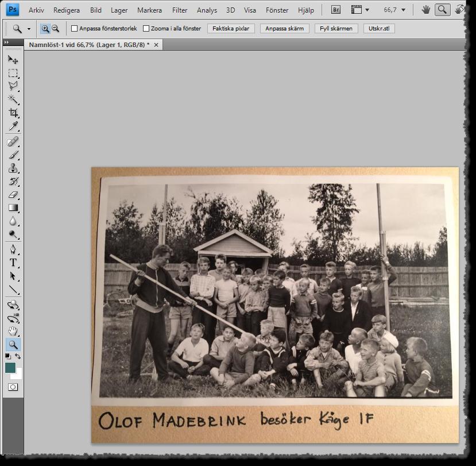This screenshot has width=476, height=466.
Task: Swap foreground and background colors
Action: tap(18, 356)
